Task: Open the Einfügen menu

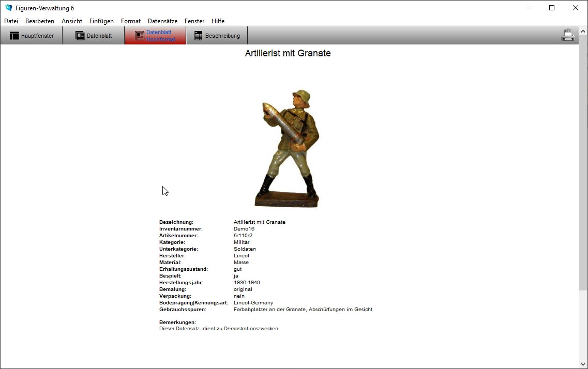Action: tap(101, 21)
